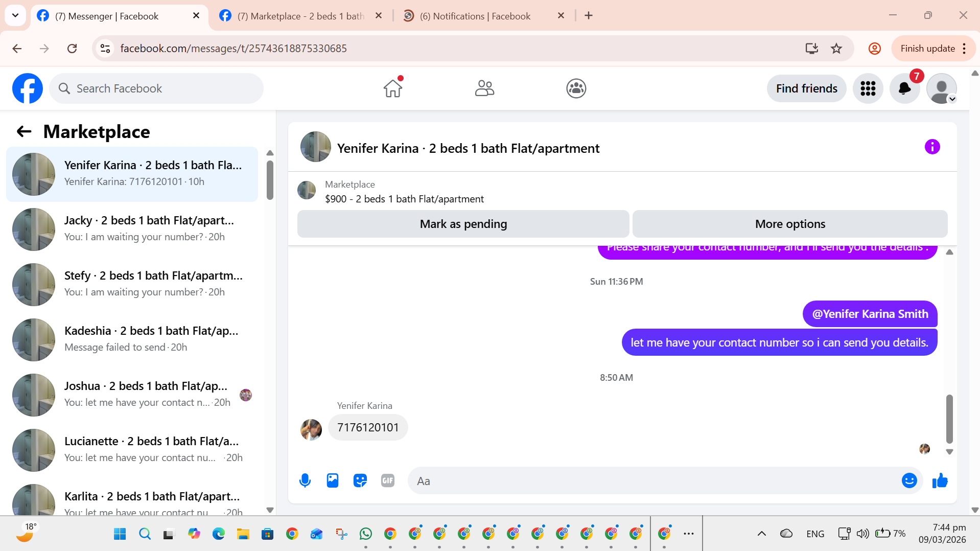Open conversation info button
980x551 pixels.
pyautogui.click(x=932, y=147)
